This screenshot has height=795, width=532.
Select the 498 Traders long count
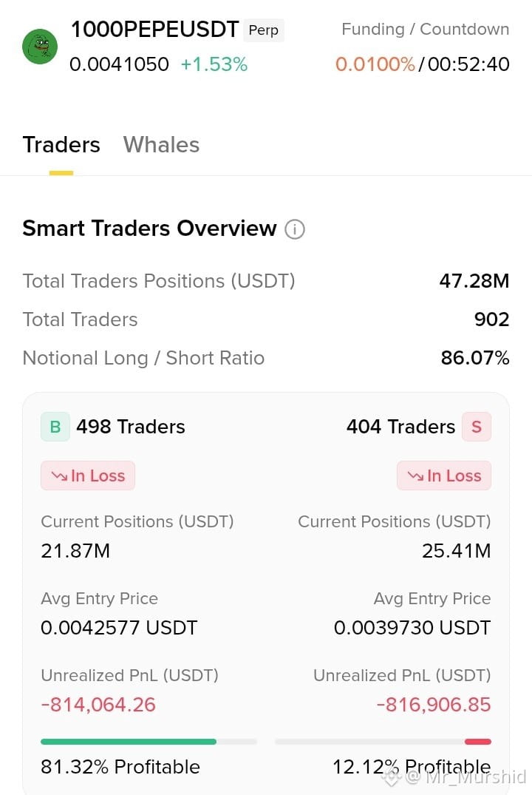[131, 427]
